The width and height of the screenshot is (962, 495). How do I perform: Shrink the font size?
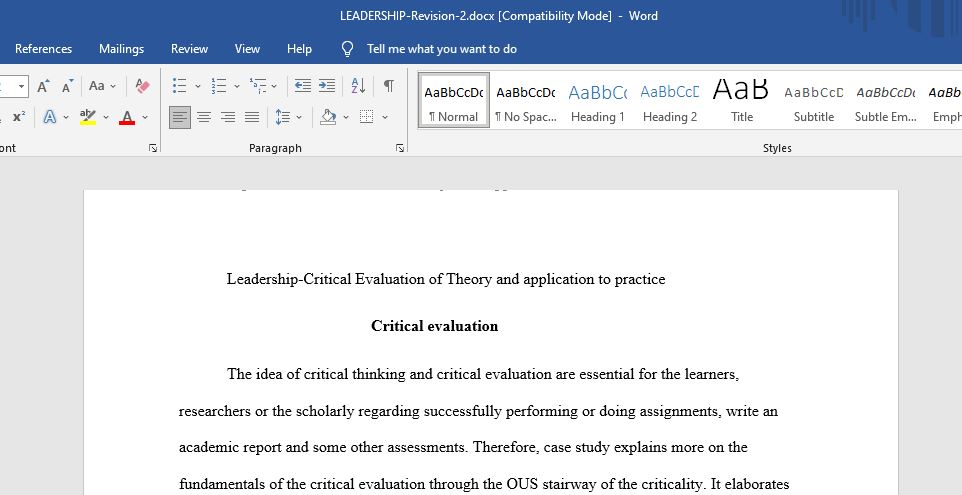67,86
